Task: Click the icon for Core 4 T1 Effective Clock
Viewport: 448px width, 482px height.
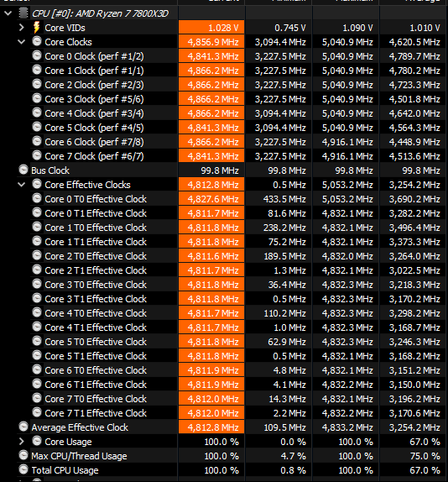Action: point(37,327)
